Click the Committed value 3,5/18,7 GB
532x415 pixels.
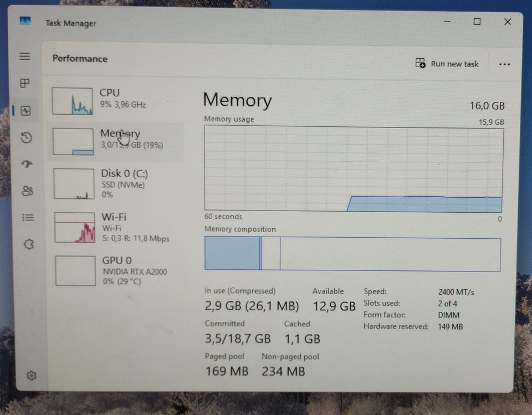238,339
